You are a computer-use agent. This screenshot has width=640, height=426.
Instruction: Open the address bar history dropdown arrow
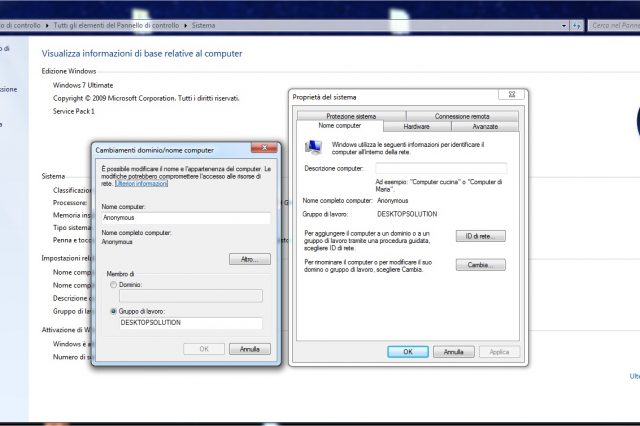coord(564,25)
